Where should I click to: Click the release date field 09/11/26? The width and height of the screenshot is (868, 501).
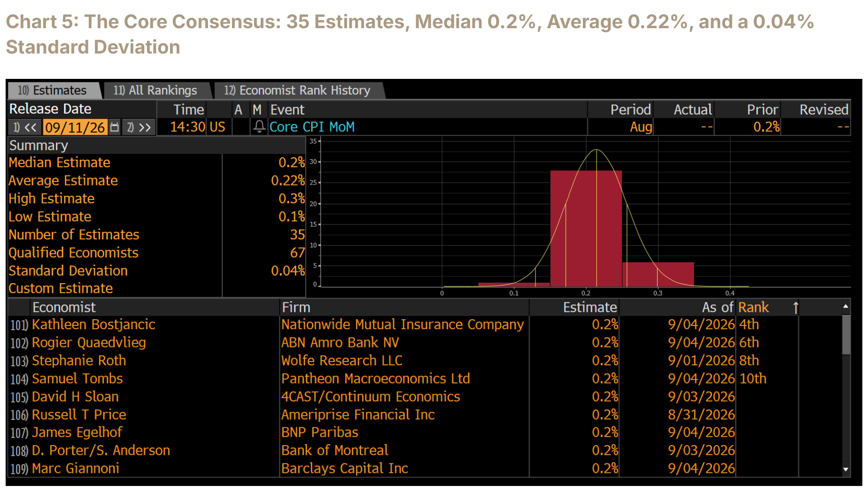[75, 127]
